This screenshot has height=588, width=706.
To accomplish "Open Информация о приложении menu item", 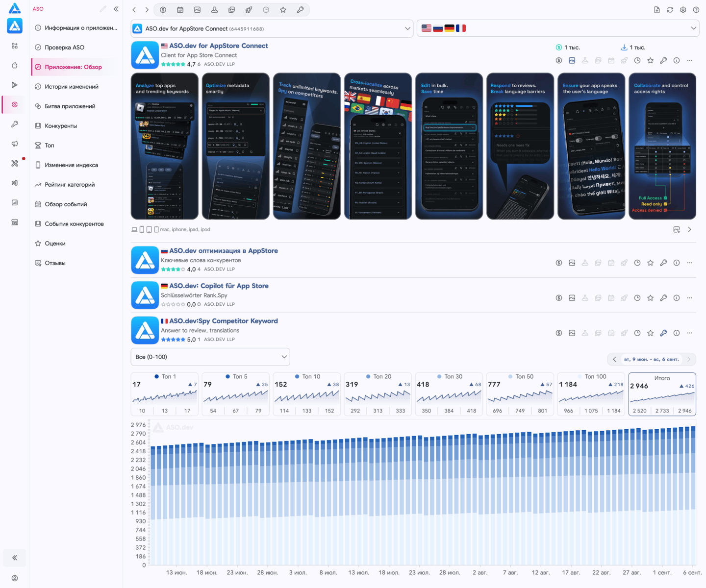I will coord(76,28).
